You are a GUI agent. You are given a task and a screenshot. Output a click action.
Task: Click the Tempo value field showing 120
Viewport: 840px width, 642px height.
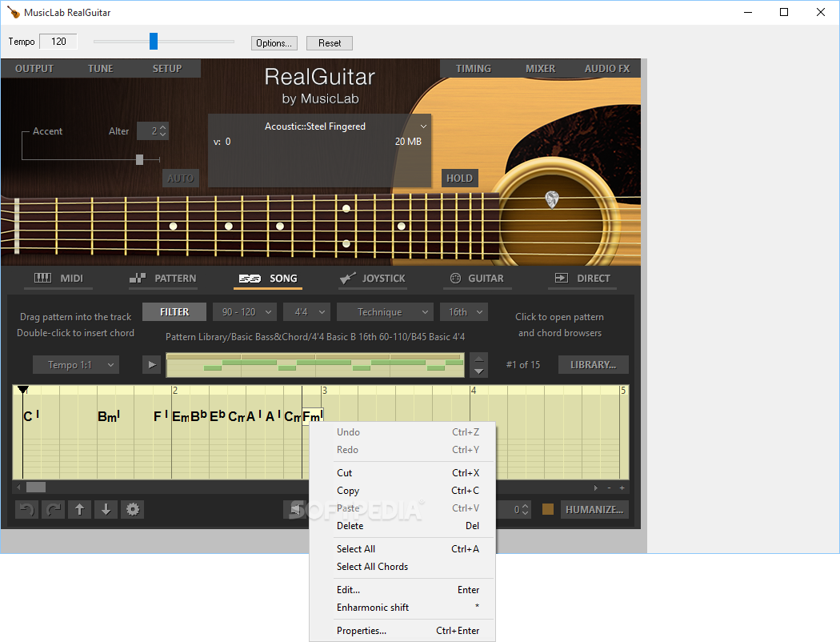click(x=58, y=42)
